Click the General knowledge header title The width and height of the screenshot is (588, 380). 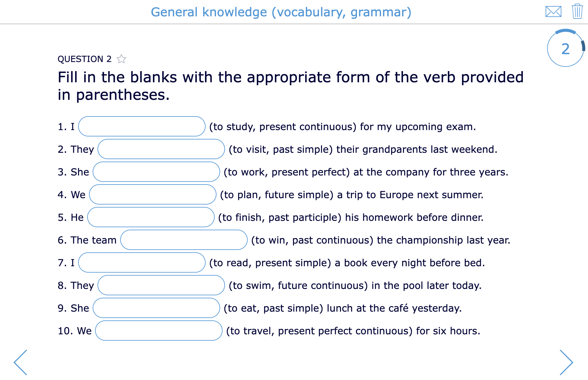[x=281, y=12]
